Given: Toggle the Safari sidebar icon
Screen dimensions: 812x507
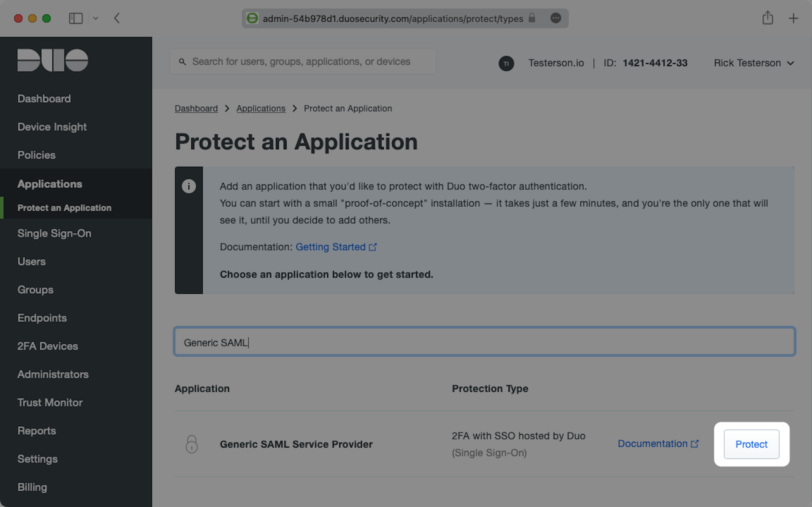Looking at the screenshot, I should point(75,18).
